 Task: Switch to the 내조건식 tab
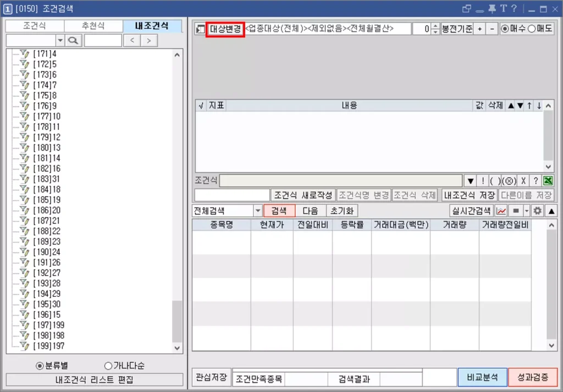click(152, 26)
